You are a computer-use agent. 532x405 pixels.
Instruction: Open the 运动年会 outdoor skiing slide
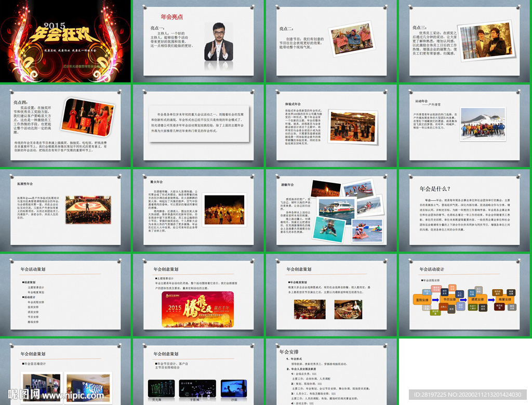pyautogui.click(x=465, y=126)
